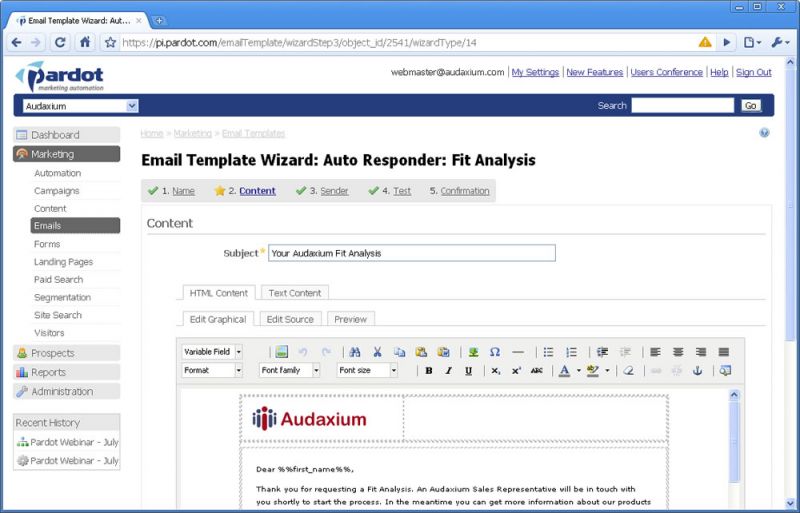Open the Administration sidebar section
The width and height of the screenshot is (800, 513).
point(67,392)
